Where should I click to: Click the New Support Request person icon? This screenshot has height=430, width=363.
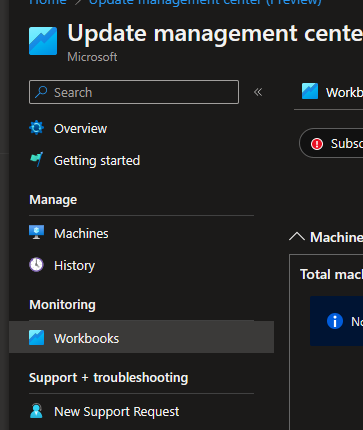(36, 411)
